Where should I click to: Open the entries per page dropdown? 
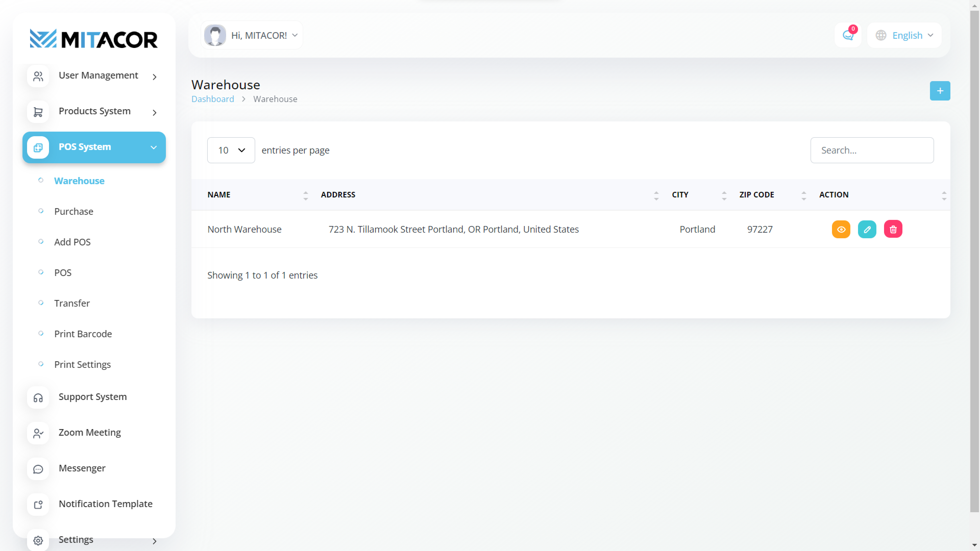(x=231, y=150)
